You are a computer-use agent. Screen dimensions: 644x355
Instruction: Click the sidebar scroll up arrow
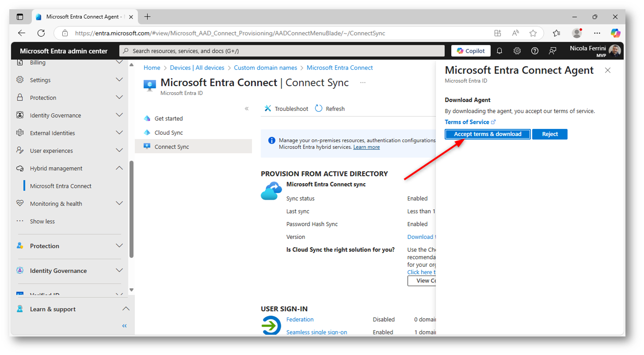coord(131,65)
